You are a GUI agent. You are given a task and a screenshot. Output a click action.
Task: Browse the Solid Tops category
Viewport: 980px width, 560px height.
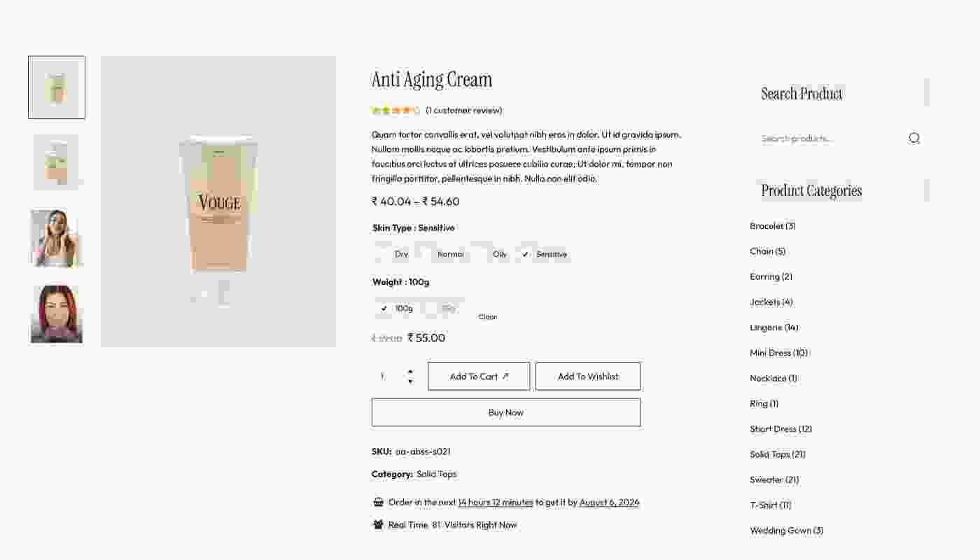[x=777, y=454]
